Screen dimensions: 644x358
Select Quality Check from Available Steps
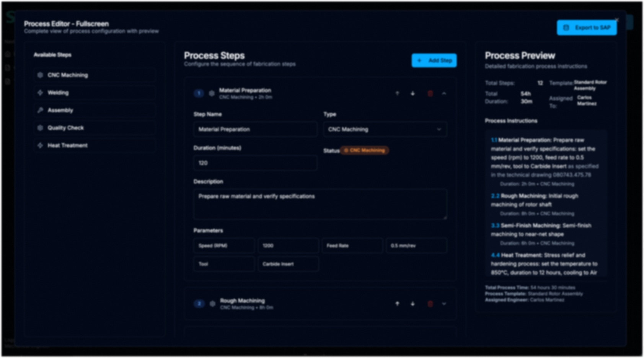coord(95,128)
